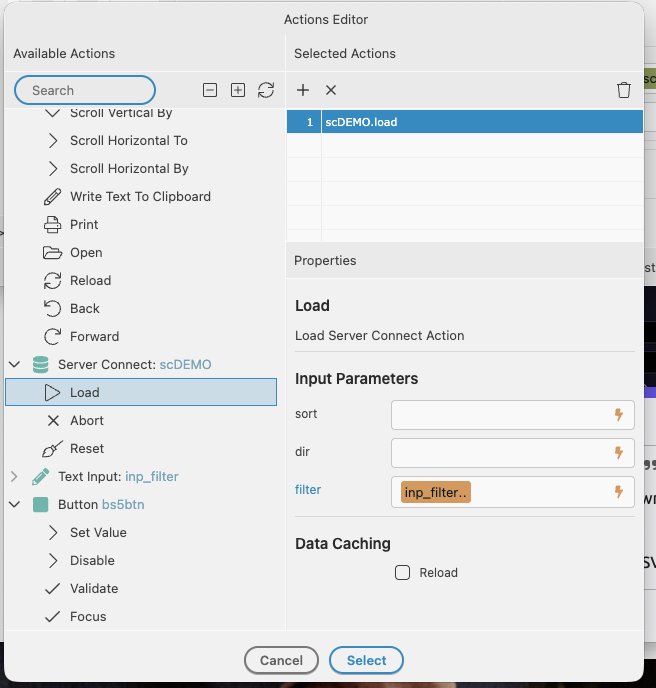Image resolution: width=656 pixels, height=688 pixels.
Task: Expand the Text Input inp_filter node
Action: tap(14, 477)
